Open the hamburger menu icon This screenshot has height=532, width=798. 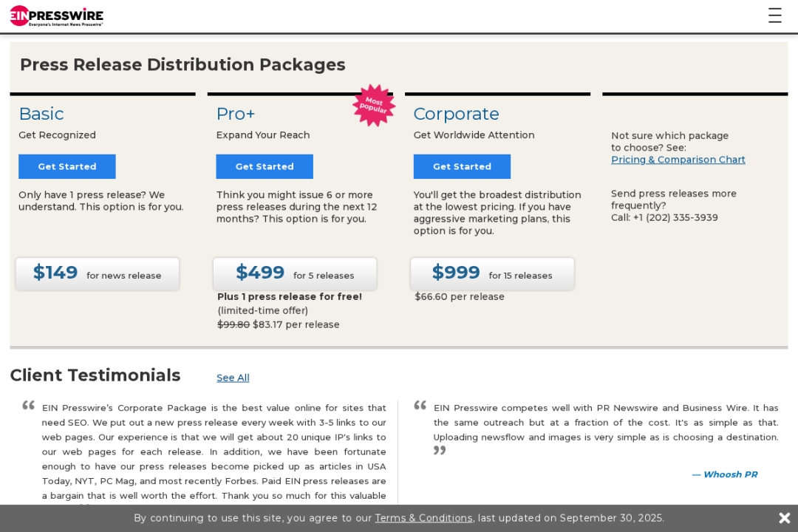click(x=774, y=16)
